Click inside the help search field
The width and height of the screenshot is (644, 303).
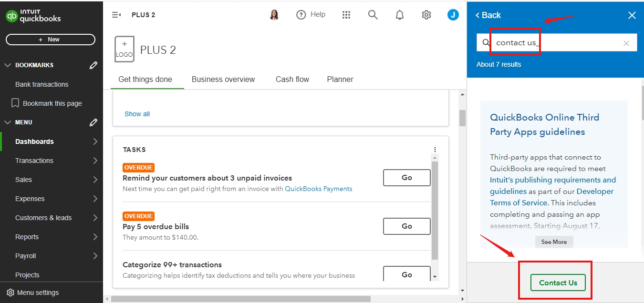557,42
